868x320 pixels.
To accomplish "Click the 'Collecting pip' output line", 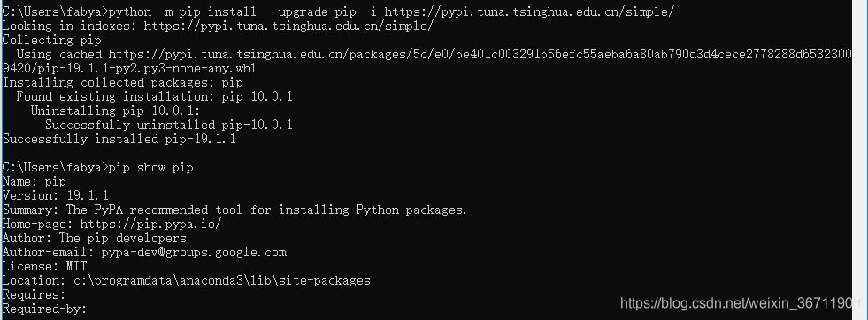I will click(x=52, y=41).
